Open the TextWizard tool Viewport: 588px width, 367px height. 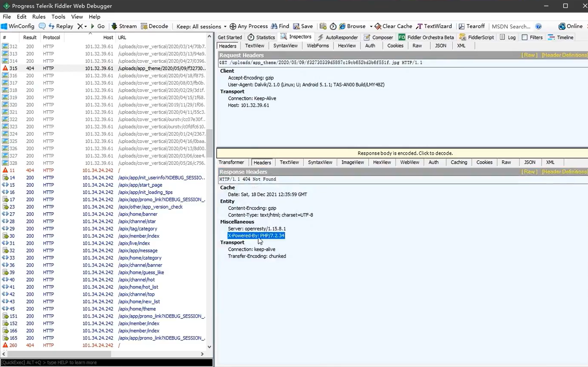pyautogui.click(x=434, y=26)
